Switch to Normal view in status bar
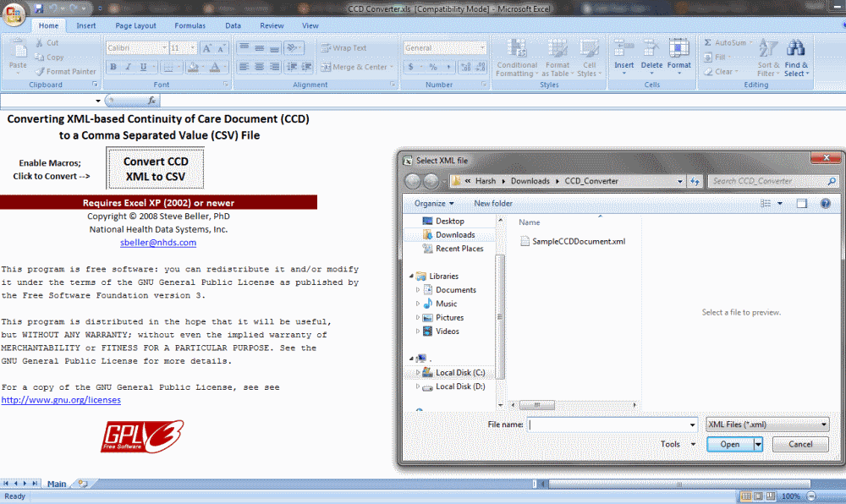Viewport: 846px width, 504px height. coord(745,496)
